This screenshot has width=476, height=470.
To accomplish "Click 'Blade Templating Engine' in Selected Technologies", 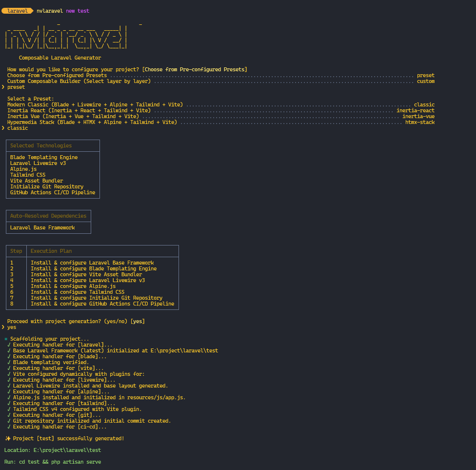I will point(44,157).
